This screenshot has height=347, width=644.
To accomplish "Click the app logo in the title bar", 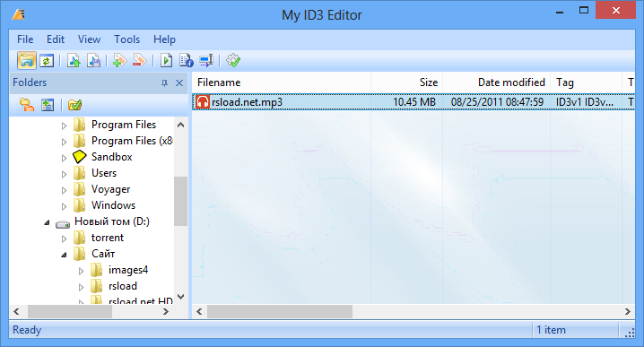I will coord(19,14).
